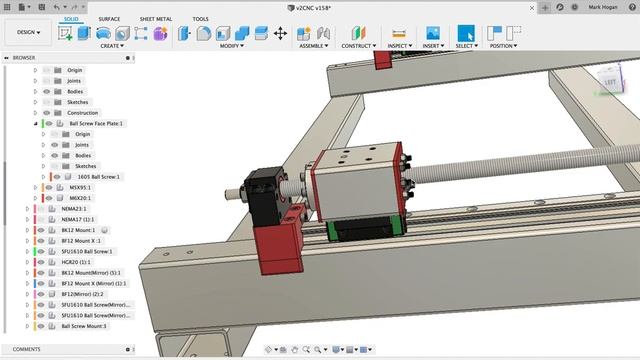Select the Press Pull tool
The image size is (640, 360).
[x=184, y=33]
